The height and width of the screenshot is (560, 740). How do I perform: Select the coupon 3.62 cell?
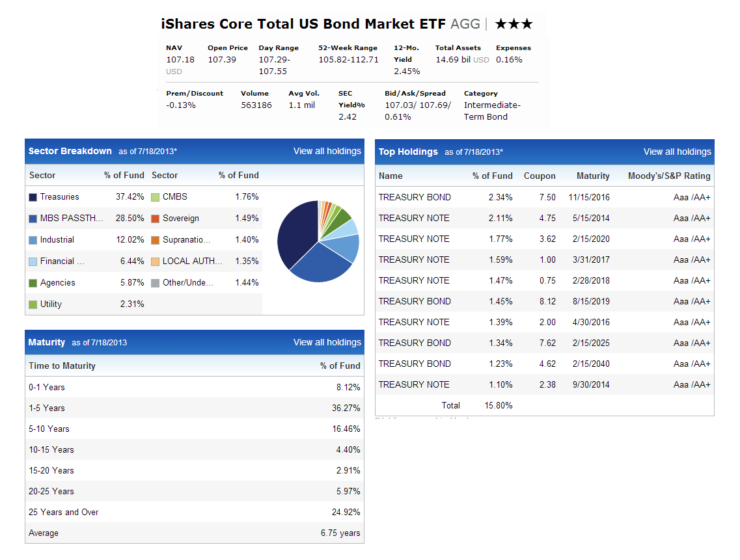(x=547, y=239)
